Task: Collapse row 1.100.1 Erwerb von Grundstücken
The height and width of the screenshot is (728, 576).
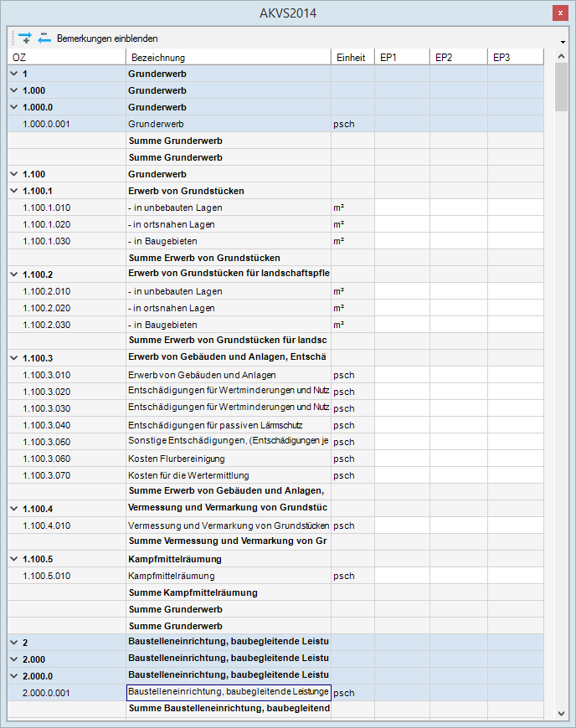Action: click(x=14, y=191)
